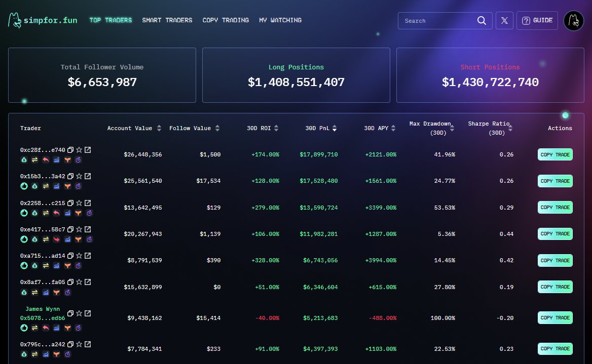Click the Long Positions card
Image resolution: width=592 pixels, height=364 pixels.
pyautogui.click(x=296, y=75)
